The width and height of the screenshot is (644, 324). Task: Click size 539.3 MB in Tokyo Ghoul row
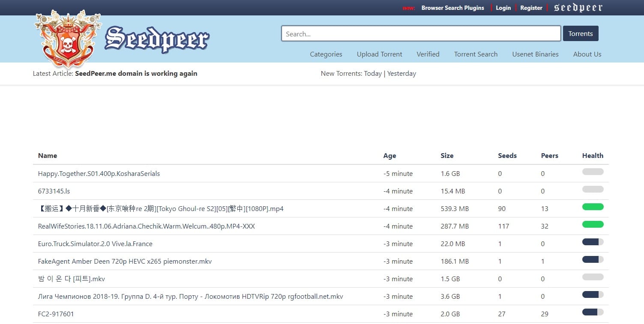click(x=455, y=209)
